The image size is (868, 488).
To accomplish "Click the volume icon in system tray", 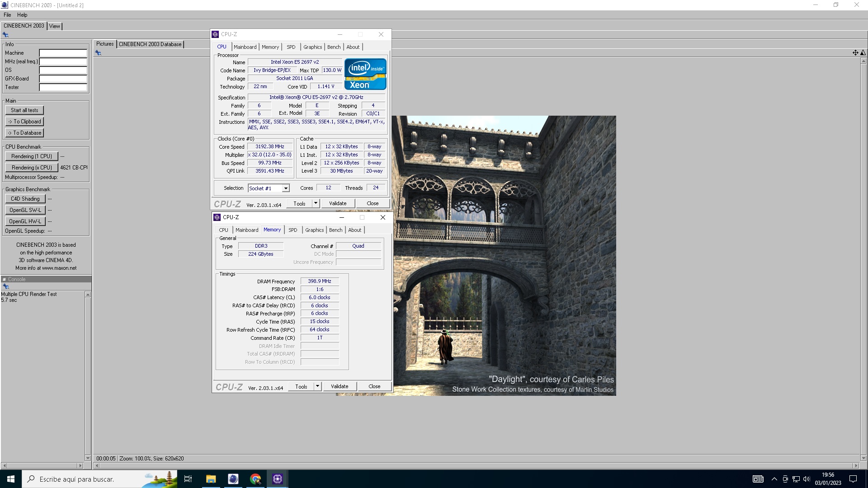I will pyautogui.click(x=807, y=479).
